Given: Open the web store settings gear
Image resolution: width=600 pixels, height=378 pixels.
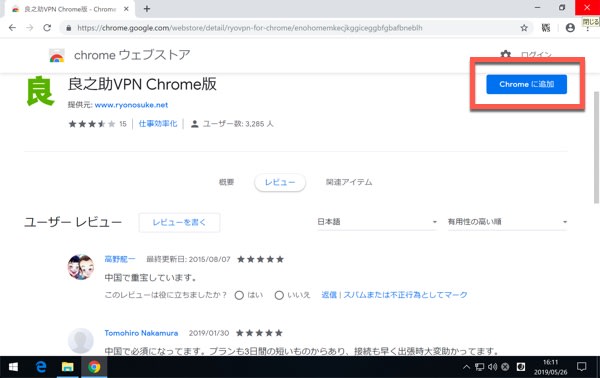Looking at the screenshot, I should click(505, 55).
